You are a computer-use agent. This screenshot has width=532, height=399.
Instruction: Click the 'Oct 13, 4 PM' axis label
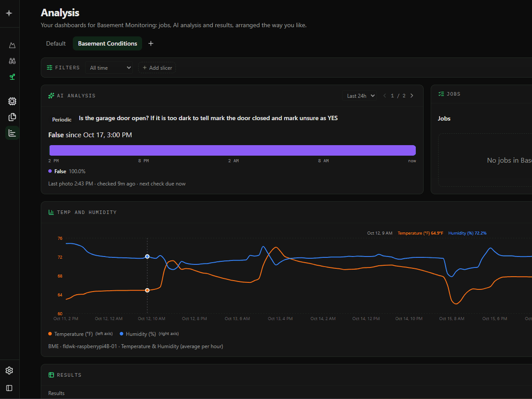(x=280, y=319)
